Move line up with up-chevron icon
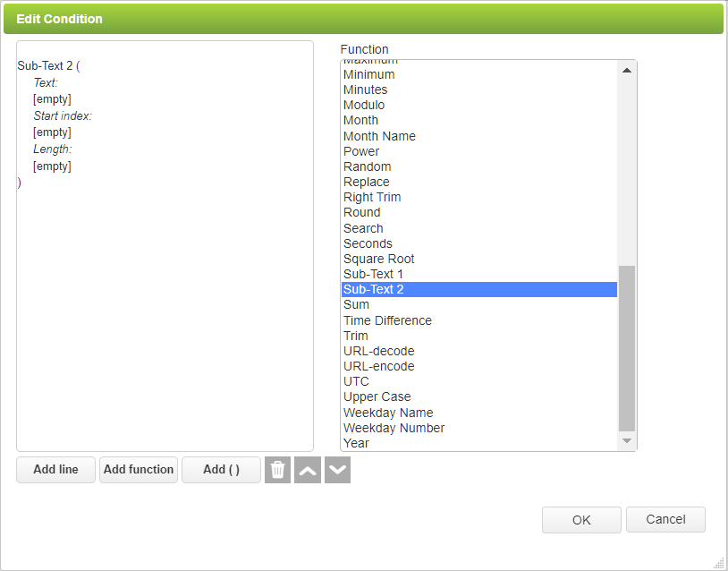 click(308, 470)
